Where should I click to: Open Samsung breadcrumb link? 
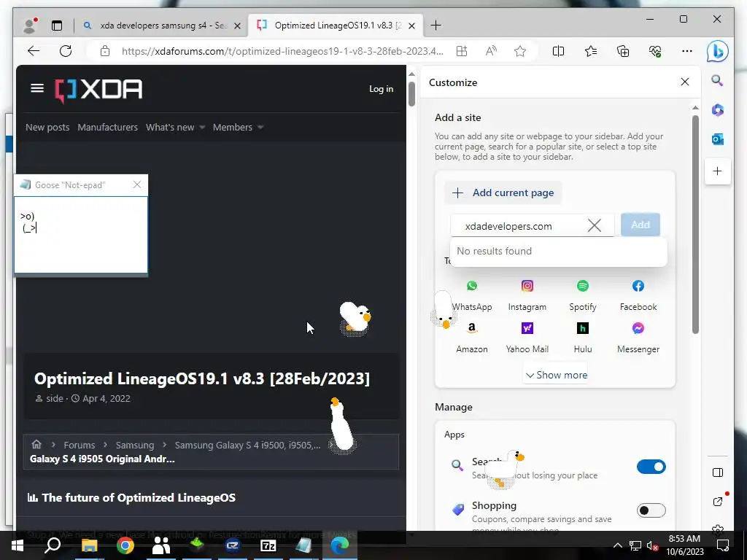pos(135,445)
